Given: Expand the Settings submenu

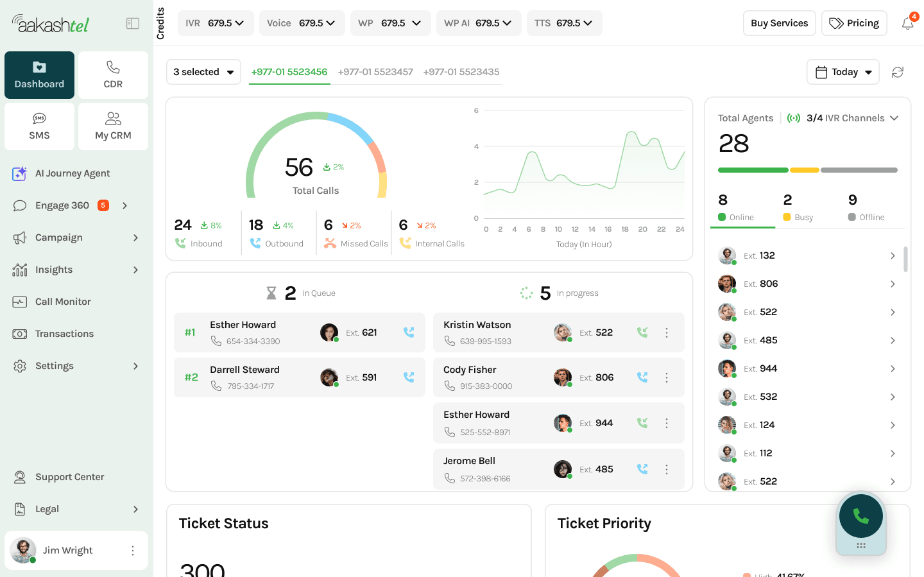Looking at the screenshot, I should (135, 366).
